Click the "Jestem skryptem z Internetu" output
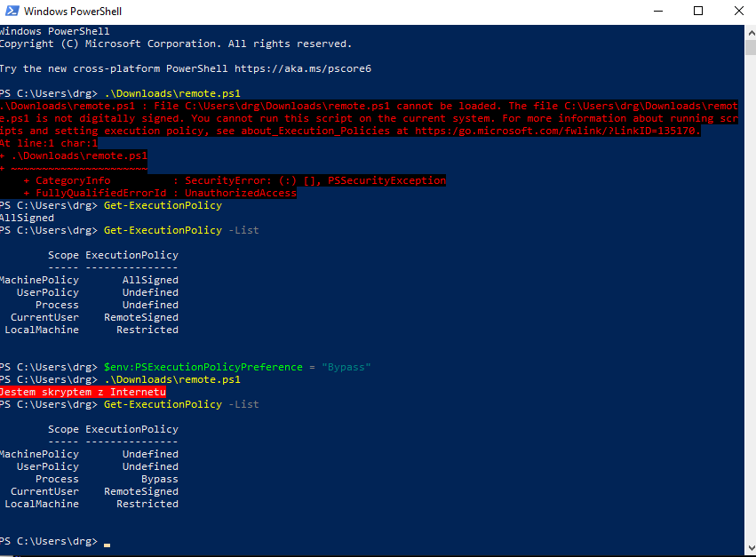This screenshot has height=557, width=756. [x=83, y=392]
